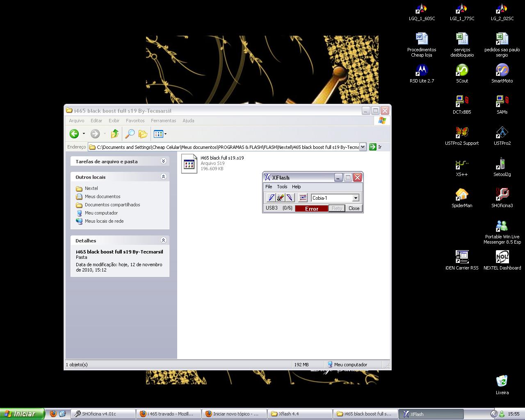Open XFlash Tools menu
Viewport: 525px width, 420px height.
[x=282, y=187]
